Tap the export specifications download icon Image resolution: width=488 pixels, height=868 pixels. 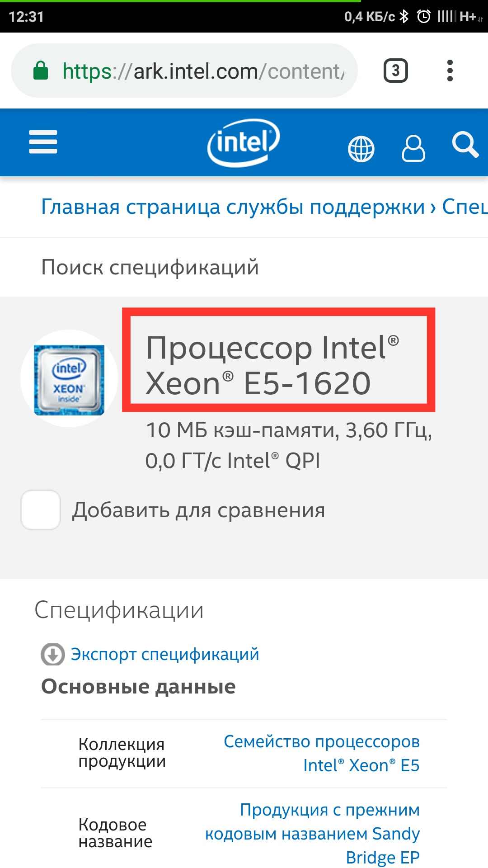[x=53, y=654]
